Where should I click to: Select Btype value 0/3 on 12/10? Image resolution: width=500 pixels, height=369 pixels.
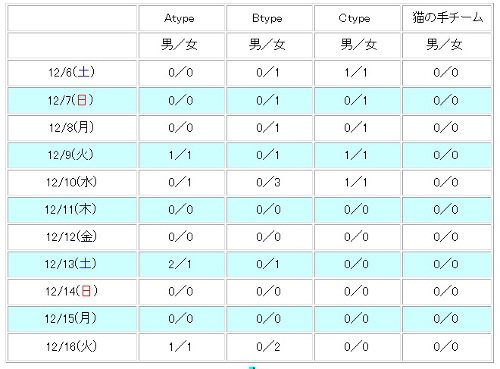tap(269, 182)
